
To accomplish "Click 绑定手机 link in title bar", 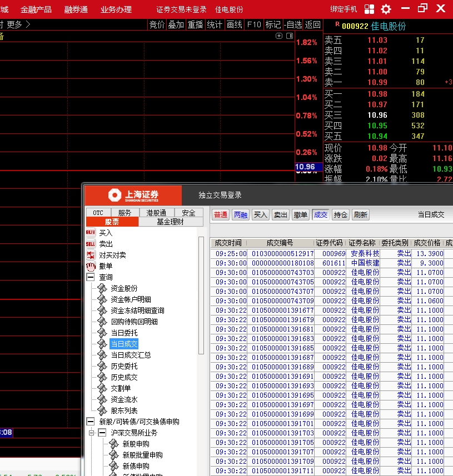I will [x=344, y=9].
